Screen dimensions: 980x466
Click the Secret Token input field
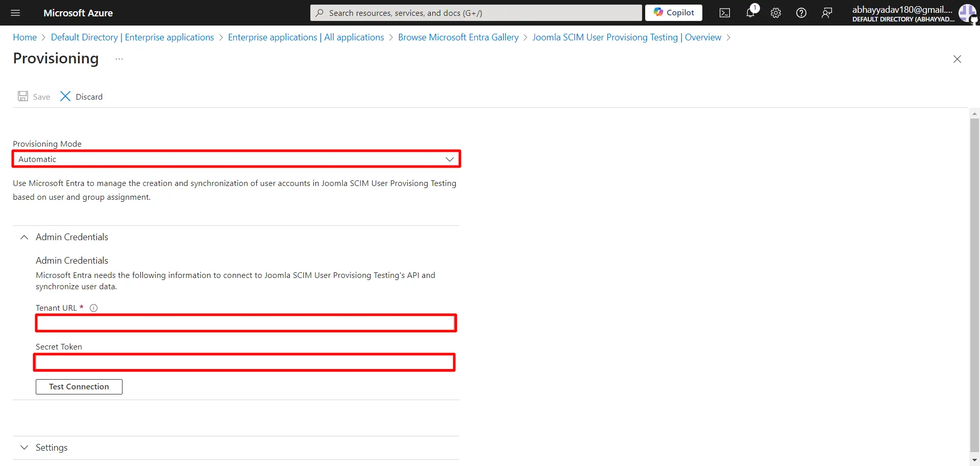coord(244,362)
